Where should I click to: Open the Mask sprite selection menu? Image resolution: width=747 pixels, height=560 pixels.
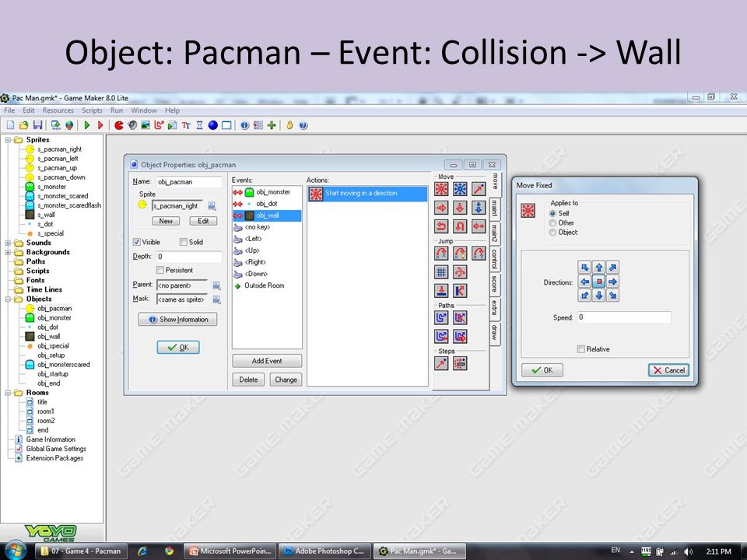tap(216, 299)
